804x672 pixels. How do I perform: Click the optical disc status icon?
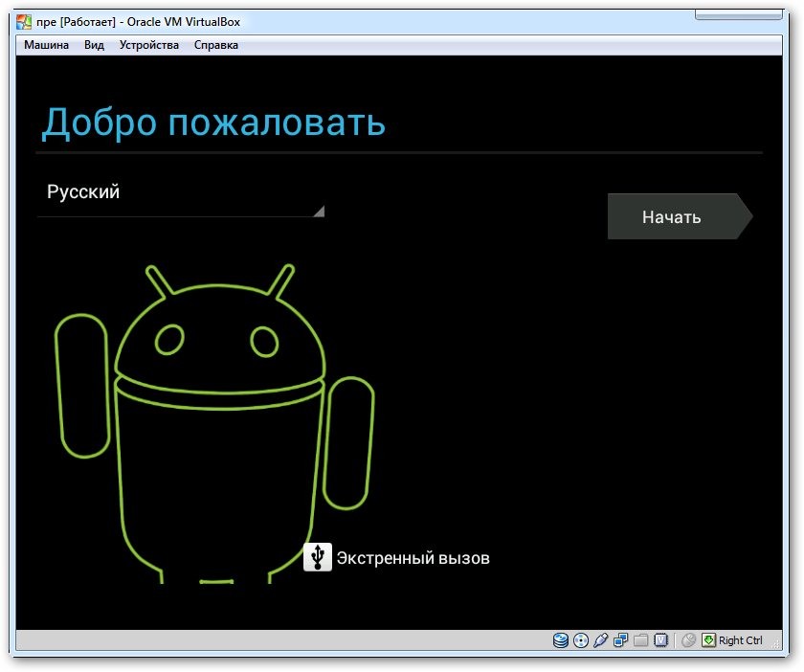580,640
